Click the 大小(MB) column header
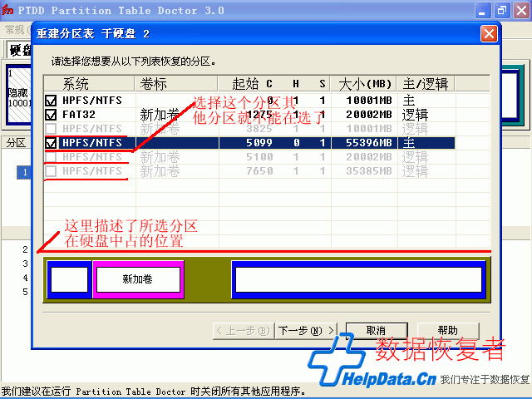This screenshot has width=532, height=399. click(x=364, y=84)
